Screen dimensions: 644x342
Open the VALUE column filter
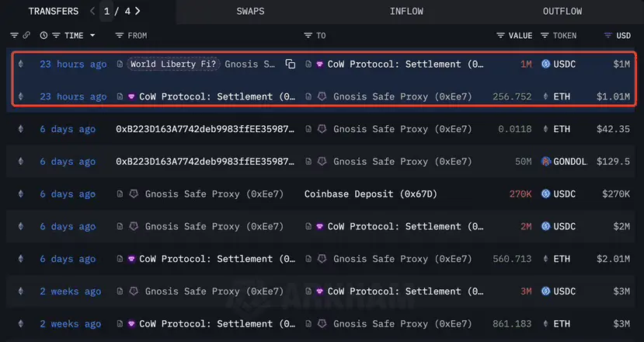pos(500,35)
